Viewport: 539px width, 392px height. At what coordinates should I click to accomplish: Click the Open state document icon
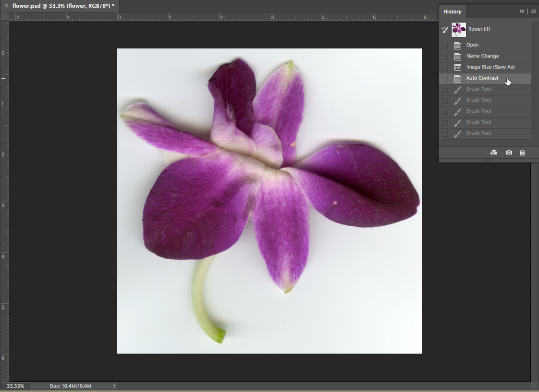click(x=458, y=46)
